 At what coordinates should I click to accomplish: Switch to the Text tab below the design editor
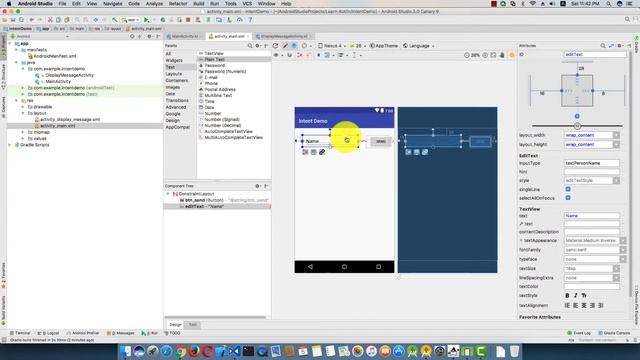pos(193,325)
